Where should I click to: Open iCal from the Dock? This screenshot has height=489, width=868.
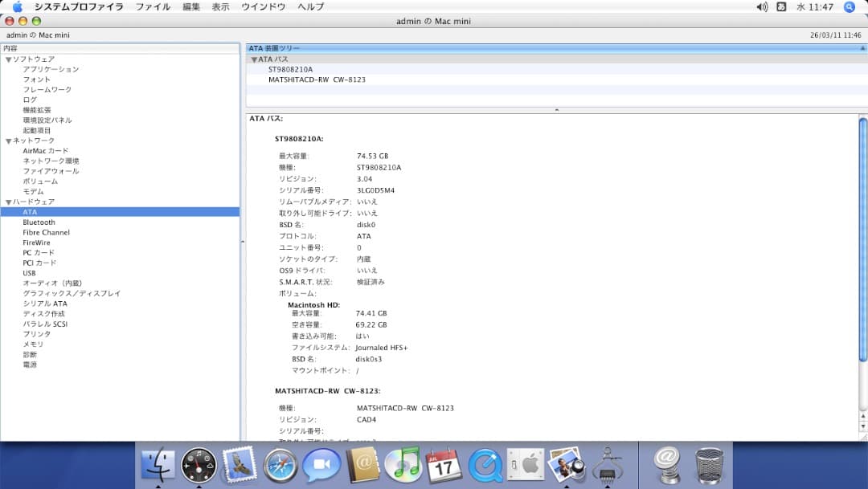click(x=444, y=465)
